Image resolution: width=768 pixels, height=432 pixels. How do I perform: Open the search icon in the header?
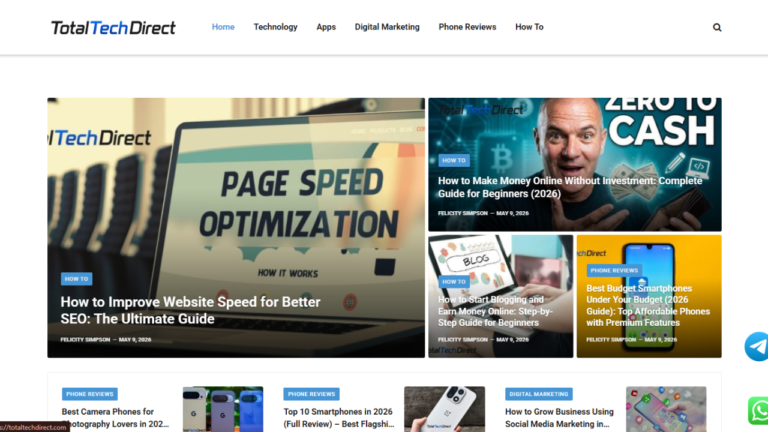click(717, 27)
